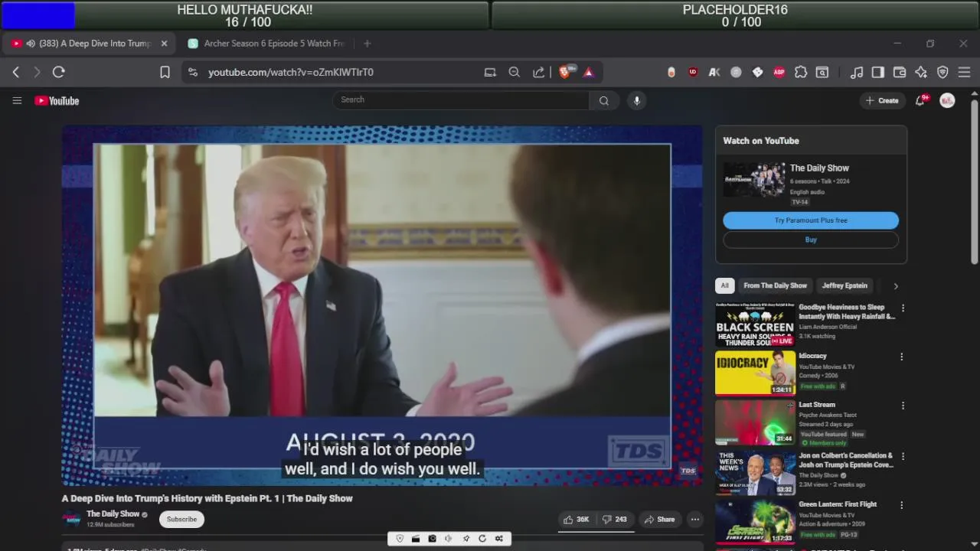Image resolution: width=980 pixels, height=551 pixels.
Task: Dislike the video (243)
Action: 615,520
